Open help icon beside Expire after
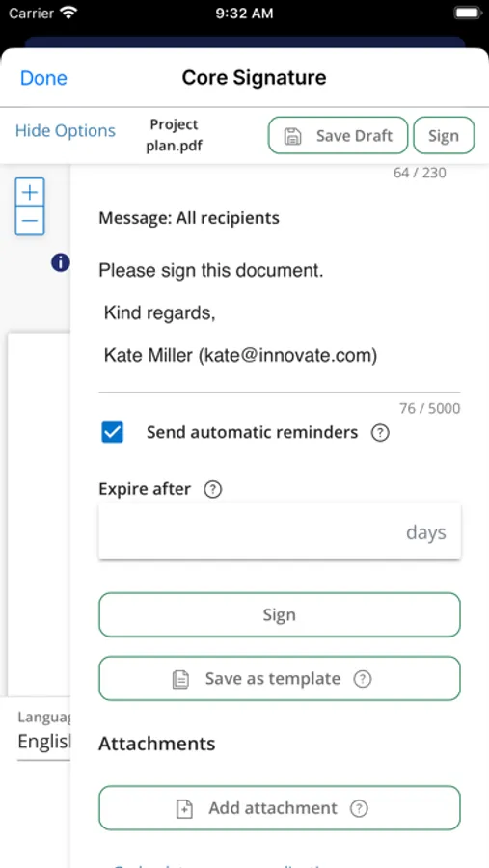 [212, 489]
